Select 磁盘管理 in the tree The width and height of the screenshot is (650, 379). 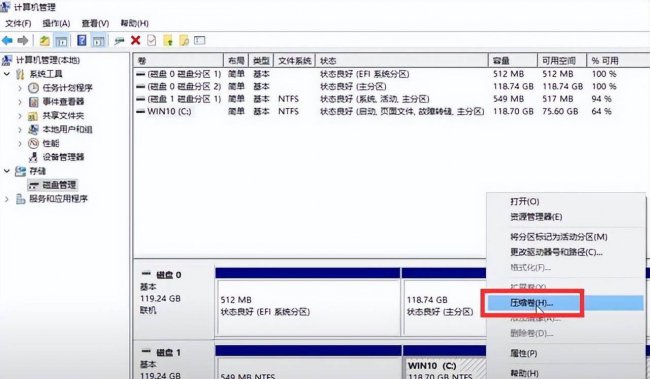[59, 185]
